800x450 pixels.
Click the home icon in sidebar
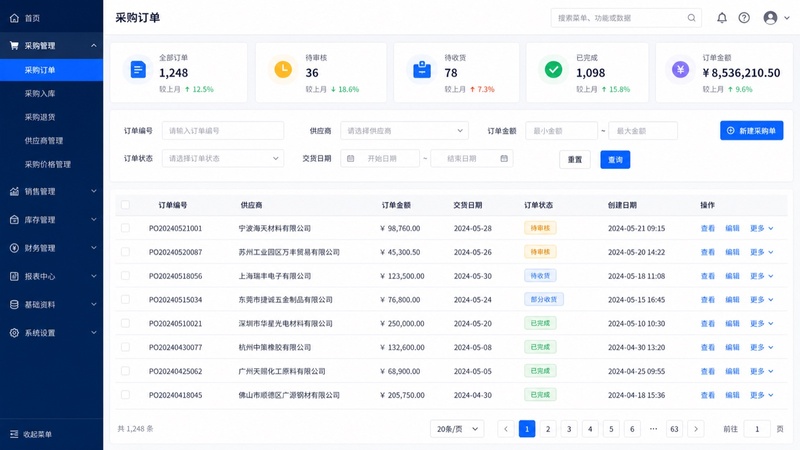point(14,18)
